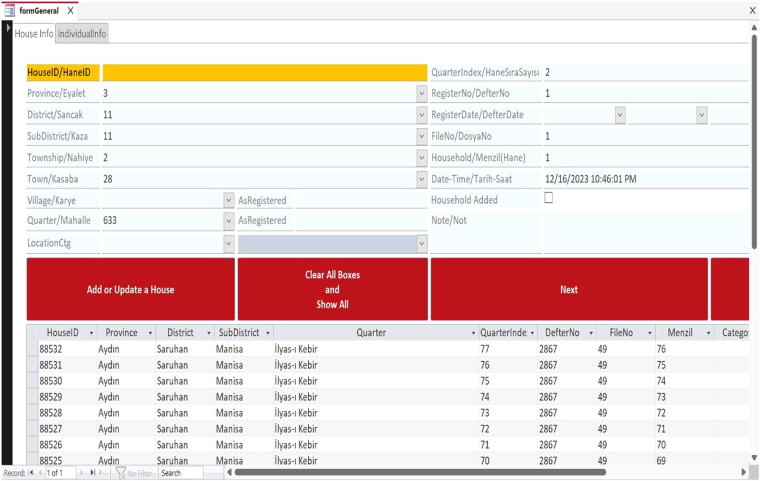The image size is (760, 481).
Task: Click the No Filter funnel icon
Action: [x=121, y=473]
